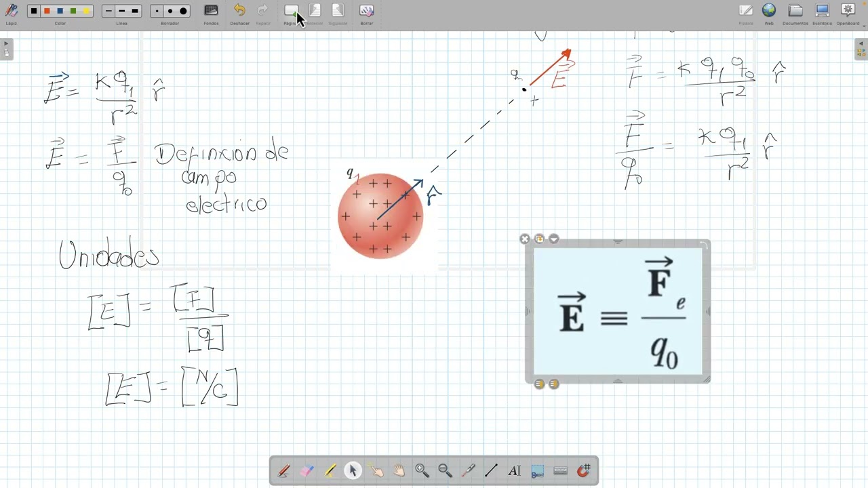868x488 pixels.
Task: Click the zoom out magnifier
Action: pos(445,470)
